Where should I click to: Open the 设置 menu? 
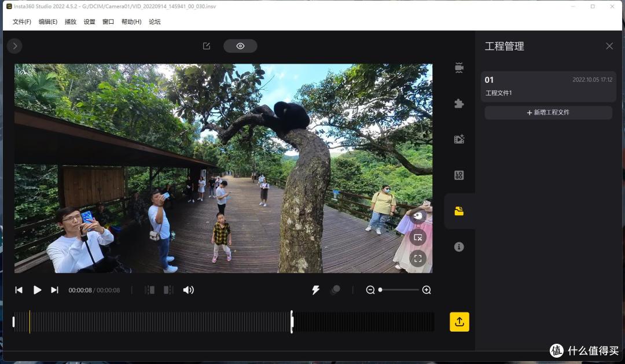[x=89, y=21]
